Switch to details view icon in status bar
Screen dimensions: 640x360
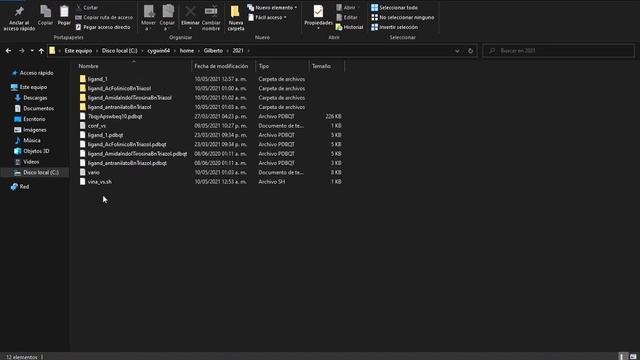pyautogui.click(x=623, y=357)
